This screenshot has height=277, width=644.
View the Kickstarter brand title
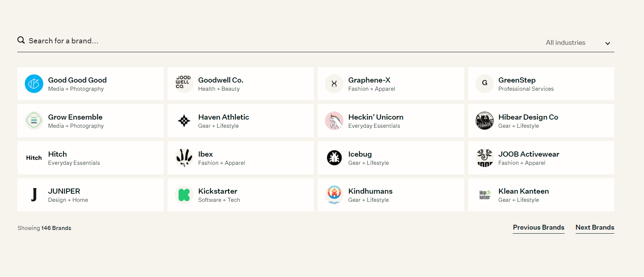(x=218, y=191)
